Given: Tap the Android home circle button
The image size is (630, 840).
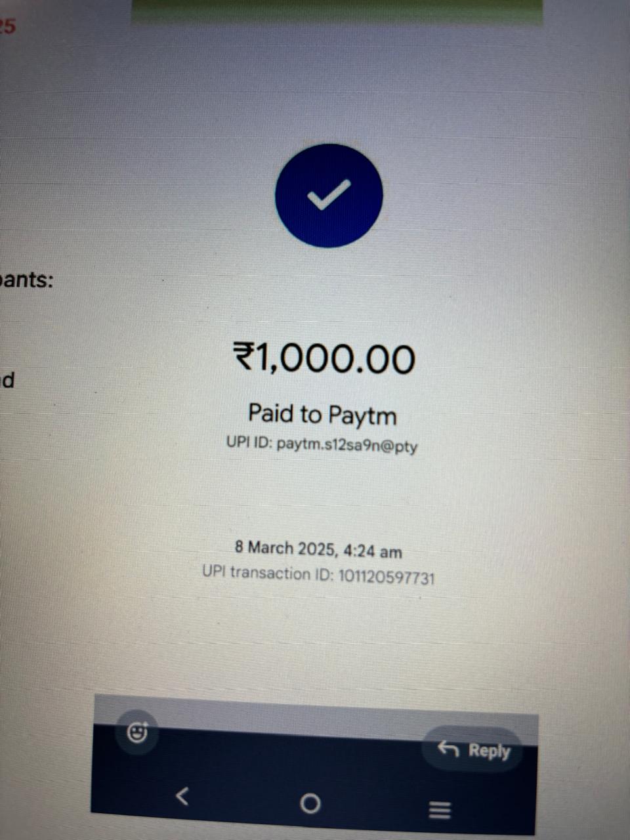Looking at the screenshot, I should point(310,803).
